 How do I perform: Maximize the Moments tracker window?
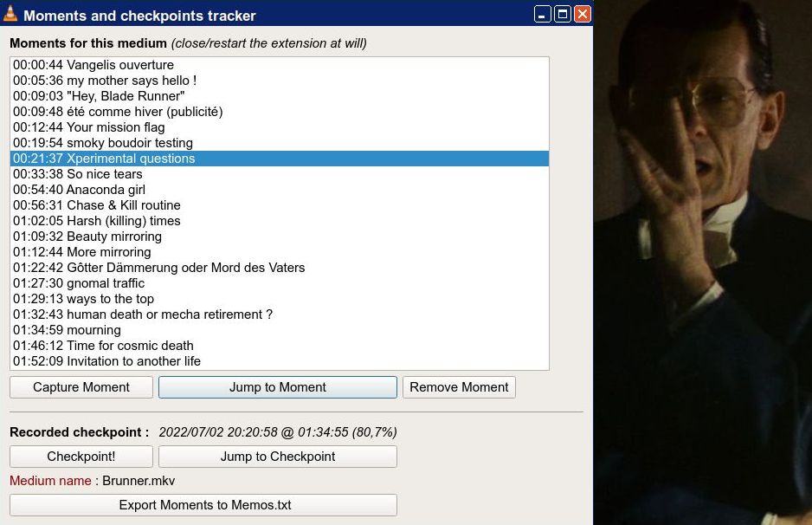tap(563, 14)
